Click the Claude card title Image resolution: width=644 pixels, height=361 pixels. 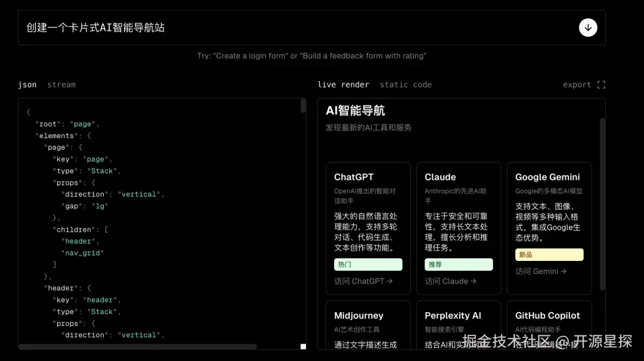pyautogui.click(x=440, y=177)
